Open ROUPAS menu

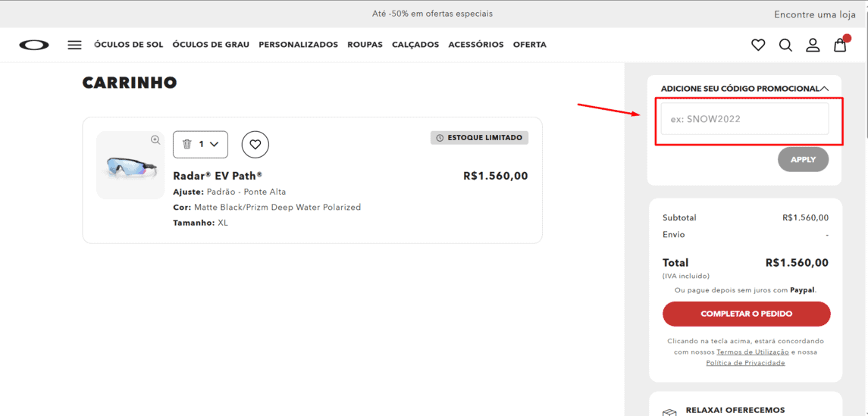365,45
